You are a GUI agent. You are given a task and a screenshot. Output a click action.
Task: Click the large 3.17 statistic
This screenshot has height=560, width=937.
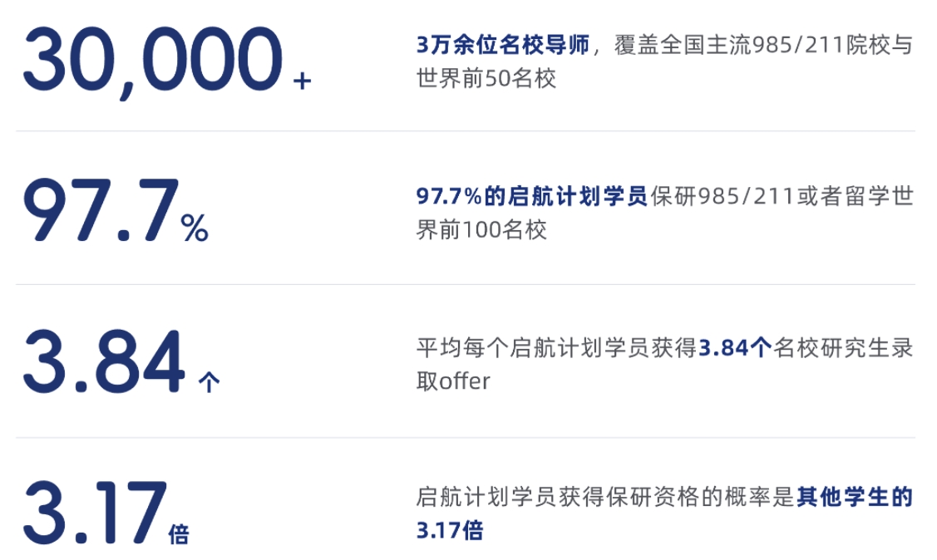pyautogui.click(x=95, y=513)
